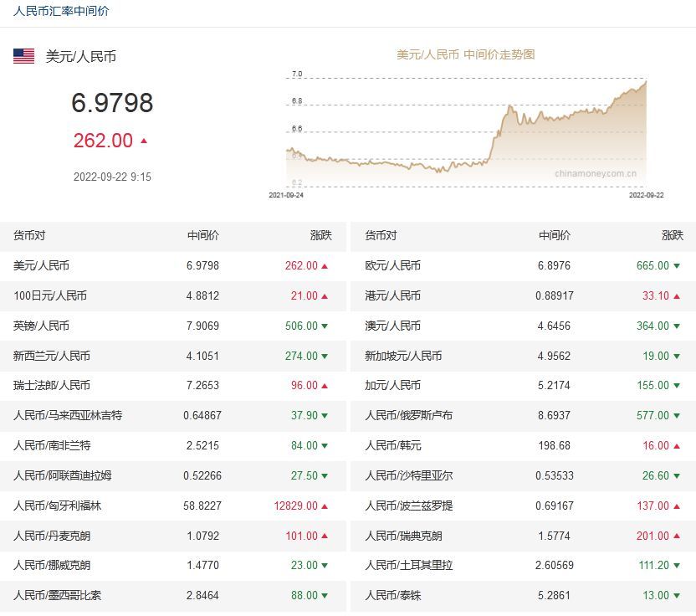
Task: Select the 美元/人民币 currency pair row
Action: point(42,266)
